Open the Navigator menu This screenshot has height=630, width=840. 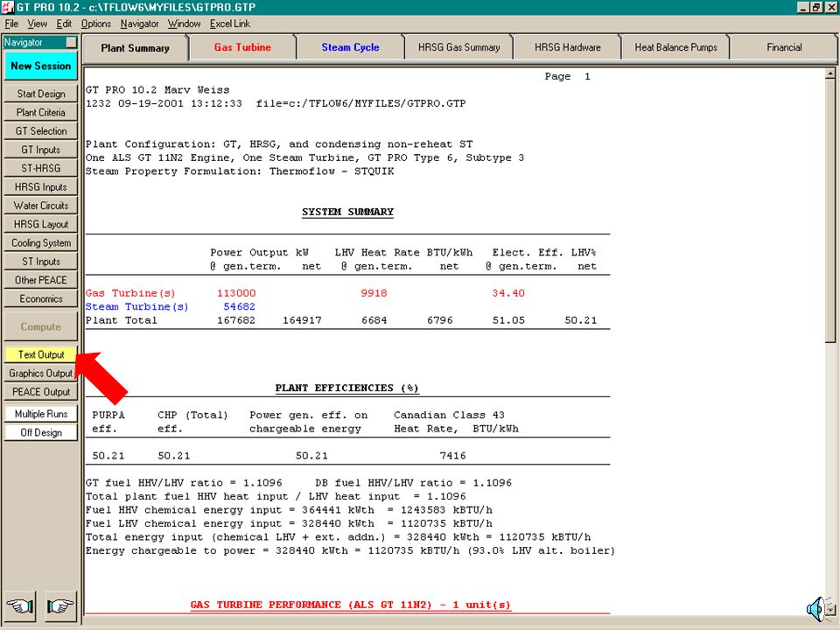(x=139, y=24)
